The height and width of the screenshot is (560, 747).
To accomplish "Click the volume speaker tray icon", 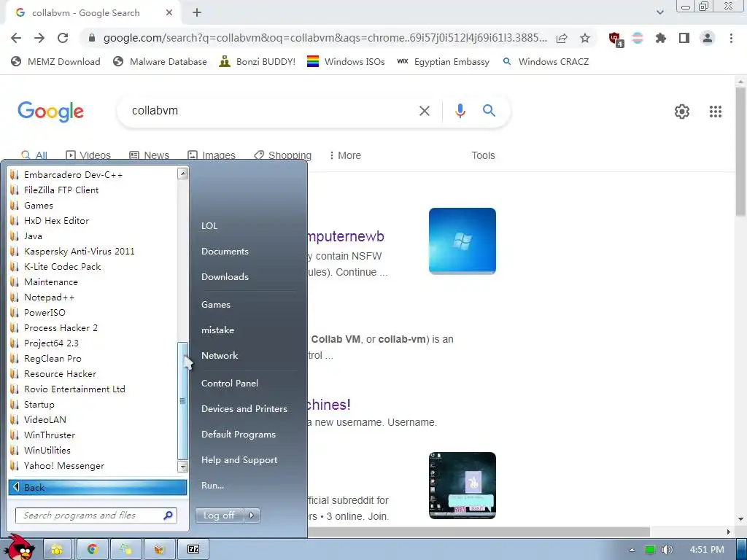I will 667,550.
